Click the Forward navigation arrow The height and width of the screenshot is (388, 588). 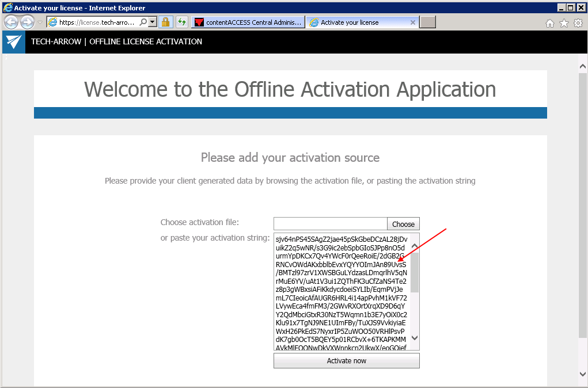pos(26,22)
